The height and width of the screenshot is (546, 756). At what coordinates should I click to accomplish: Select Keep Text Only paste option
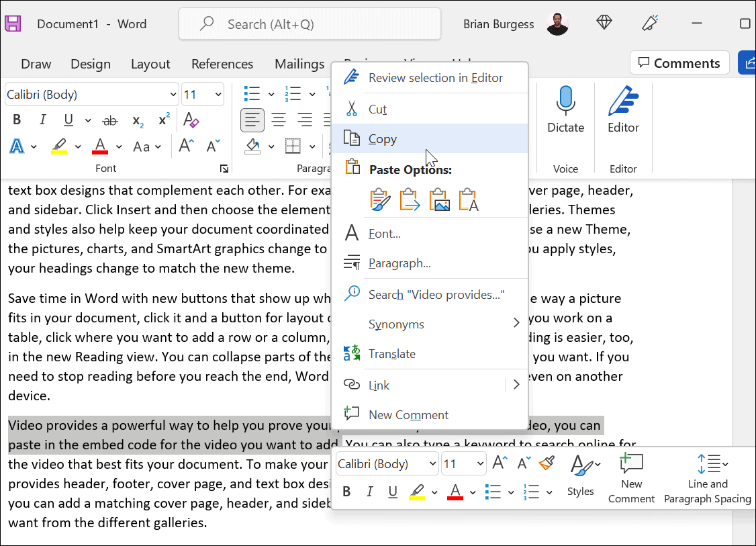469,199
